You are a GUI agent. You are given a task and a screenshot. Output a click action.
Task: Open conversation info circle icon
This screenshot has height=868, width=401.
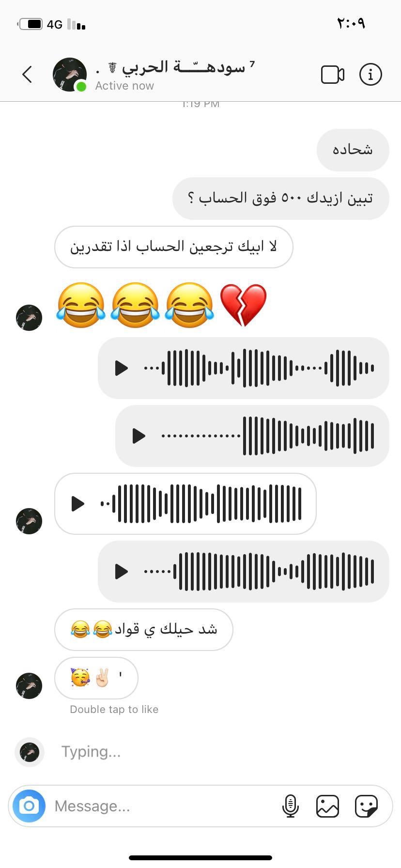click(370, 75)
